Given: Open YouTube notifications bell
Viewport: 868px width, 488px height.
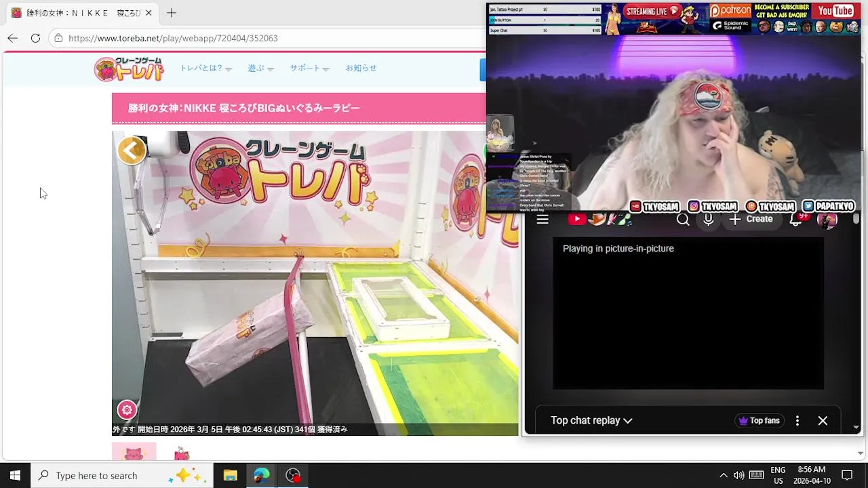Looking at the screenshot, I should click(x=797, y=219).
